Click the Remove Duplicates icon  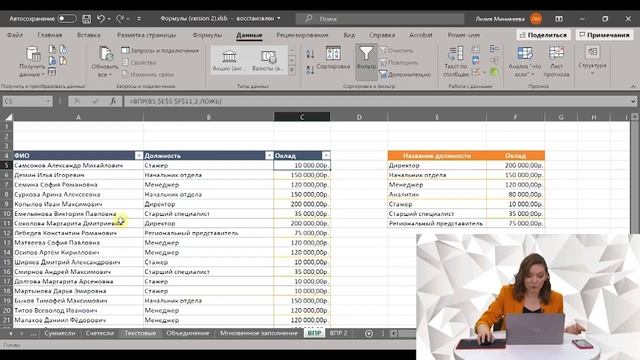coord(476,61)
